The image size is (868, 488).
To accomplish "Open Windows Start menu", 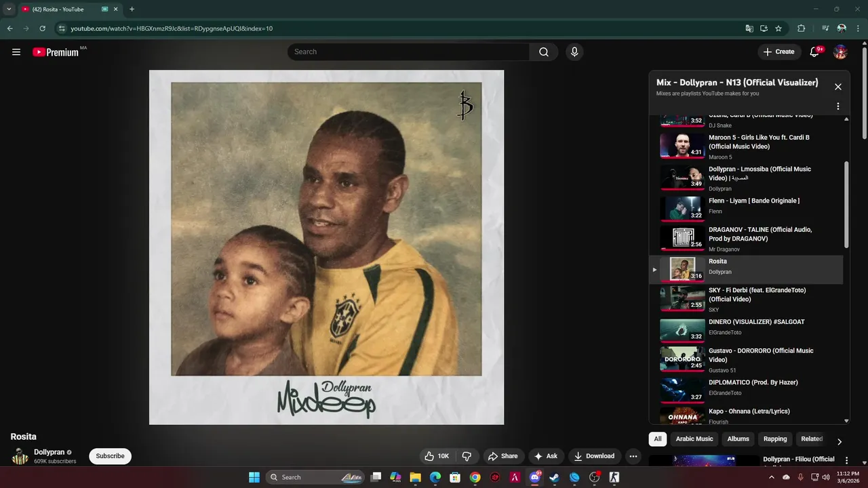I will [254, 477].
